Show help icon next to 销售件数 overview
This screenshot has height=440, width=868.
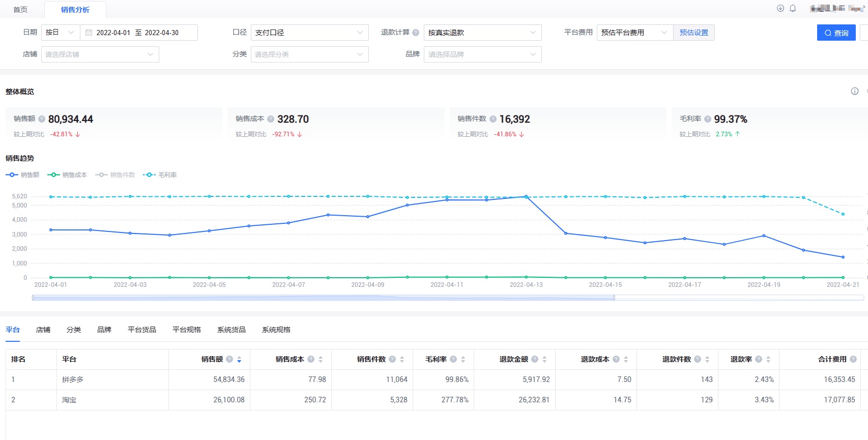[x=493, y=119]
